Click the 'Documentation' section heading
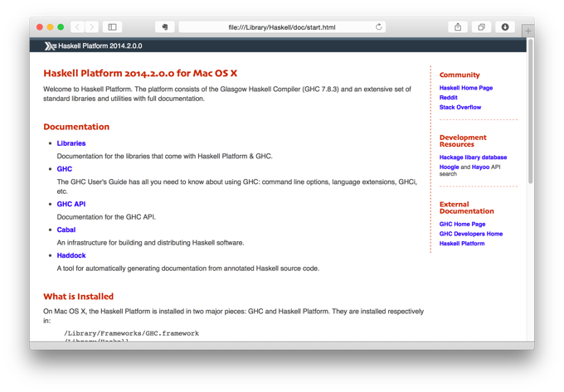The width and height of the screenshot is (564, 392). coord(76,127)
